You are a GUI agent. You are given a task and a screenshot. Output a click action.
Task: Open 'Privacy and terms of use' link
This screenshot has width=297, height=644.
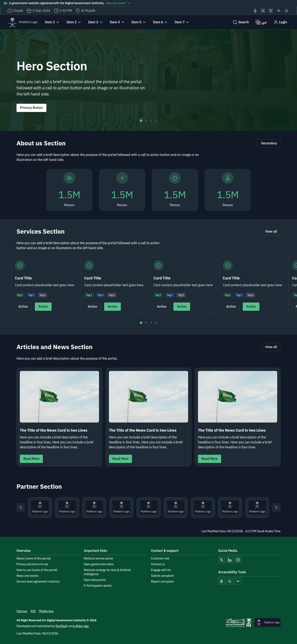[32, 564]
